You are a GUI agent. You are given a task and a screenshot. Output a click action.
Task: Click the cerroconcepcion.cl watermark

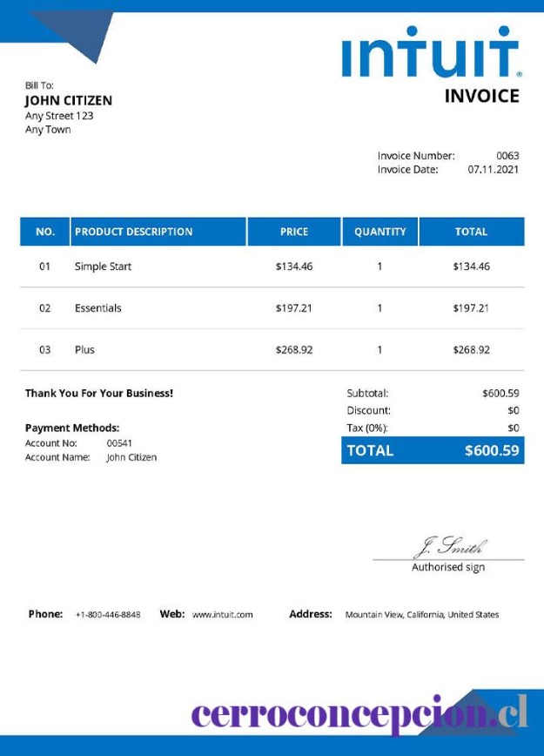(x=359, y=714)
